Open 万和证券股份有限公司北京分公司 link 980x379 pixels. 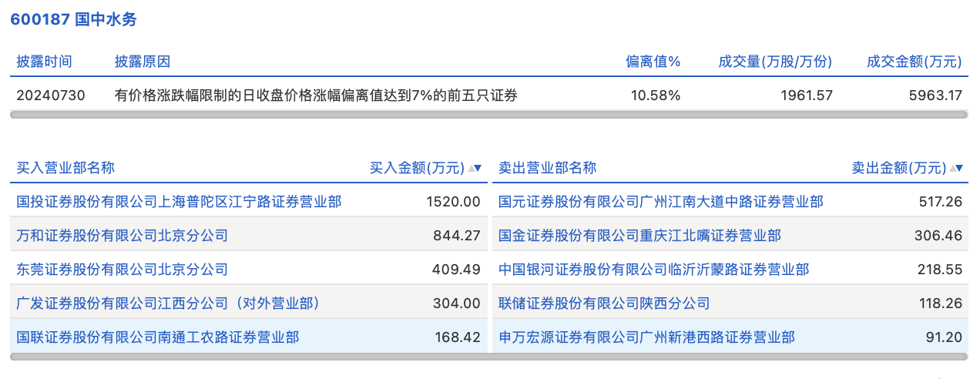click(123, 236)
